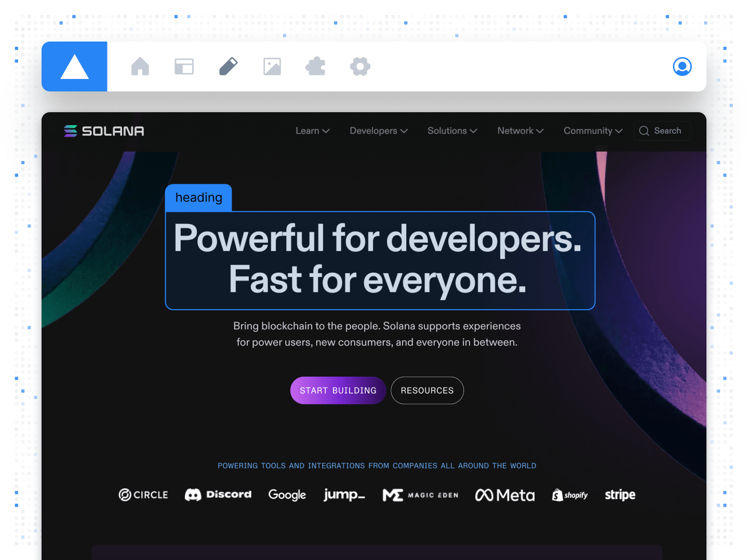Open the gear settings icon
This screenshot has width=748, height=560.
360,66
